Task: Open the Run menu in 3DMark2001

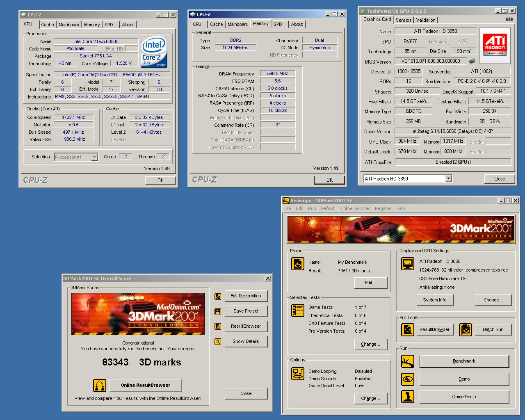Action: 312,208
